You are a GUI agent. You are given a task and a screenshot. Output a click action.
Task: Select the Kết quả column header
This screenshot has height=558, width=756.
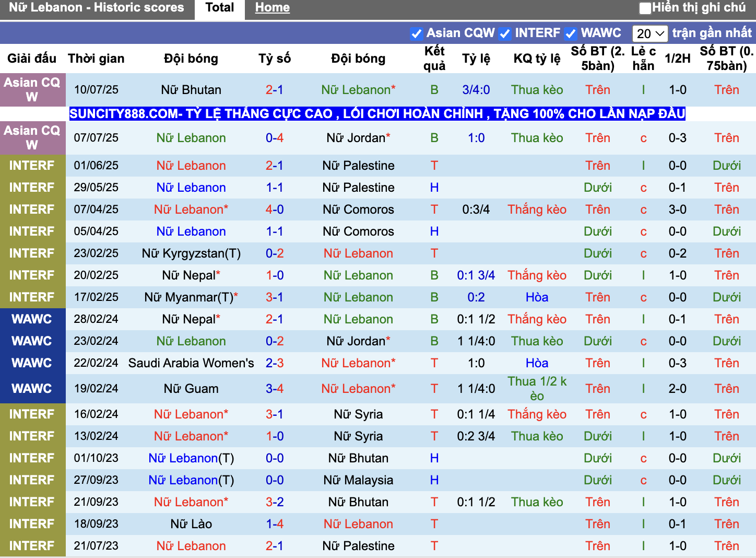[x=434, y=59]
